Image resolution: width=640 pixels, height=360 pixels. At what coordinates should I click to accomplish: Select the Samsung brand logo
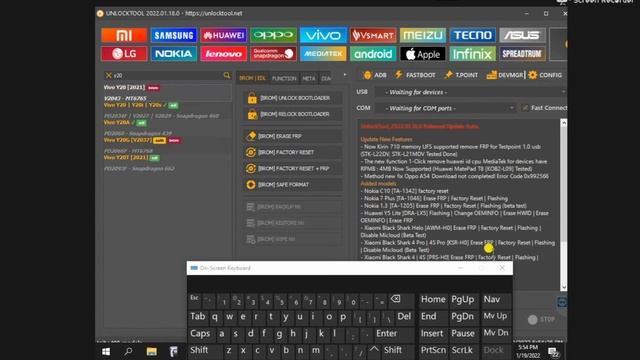tap(174, 35)
